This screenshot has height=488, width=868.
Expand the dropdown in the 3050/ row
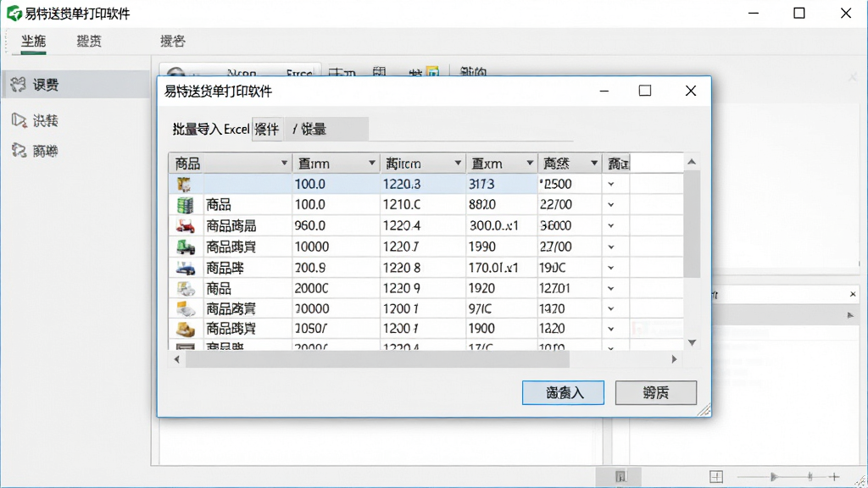pos(611,329)
